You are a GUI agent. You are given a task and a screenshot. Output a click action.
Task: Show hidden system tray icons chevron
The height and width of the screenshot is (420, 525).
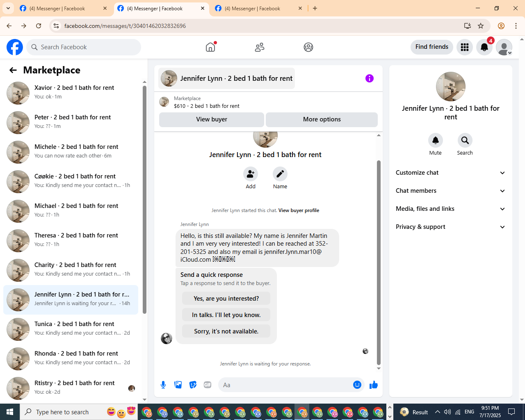[x=438, y=412]
